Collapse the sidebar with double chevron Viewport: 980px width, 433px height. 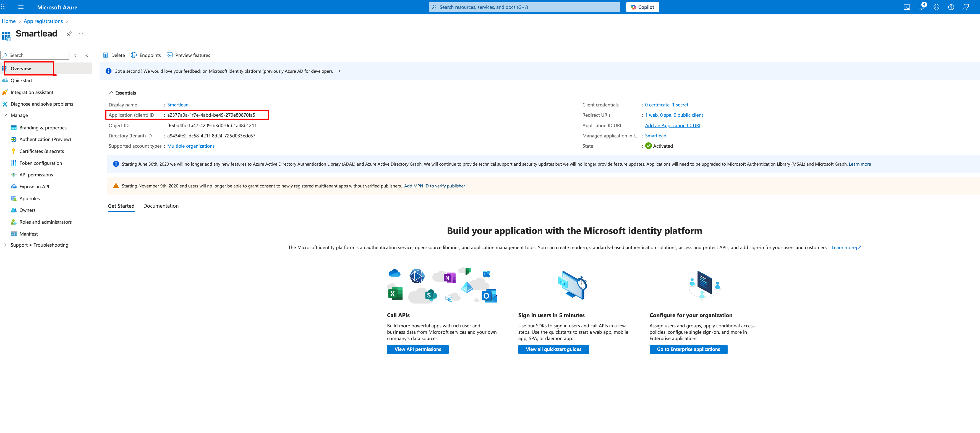tap(86, 55)
